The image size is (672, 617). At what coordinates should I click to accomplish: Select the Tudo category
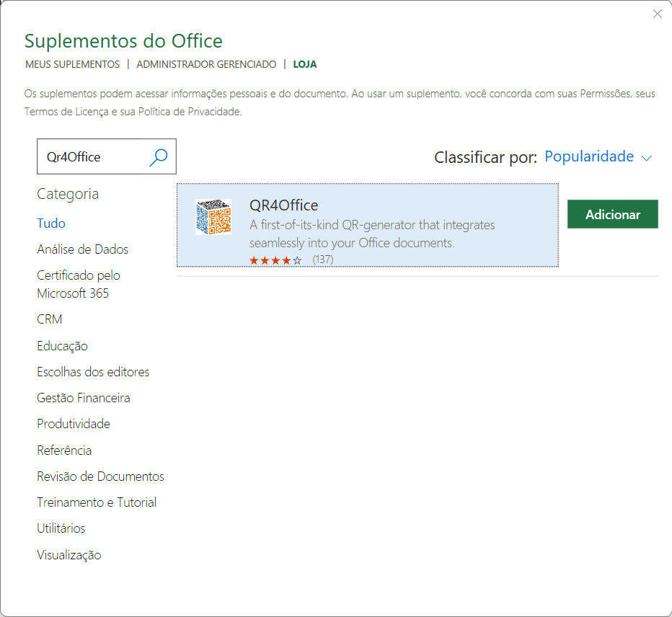pos(51,223)
